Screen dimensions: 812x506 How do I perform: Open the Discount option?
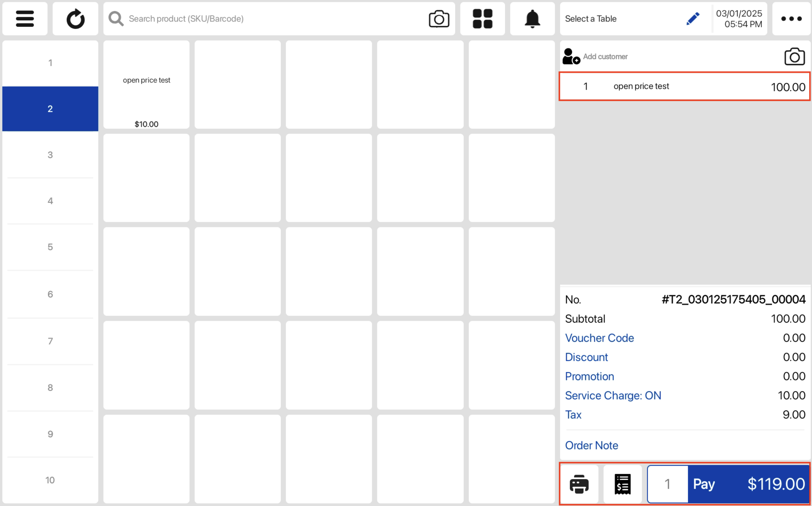tap(586, 357)
